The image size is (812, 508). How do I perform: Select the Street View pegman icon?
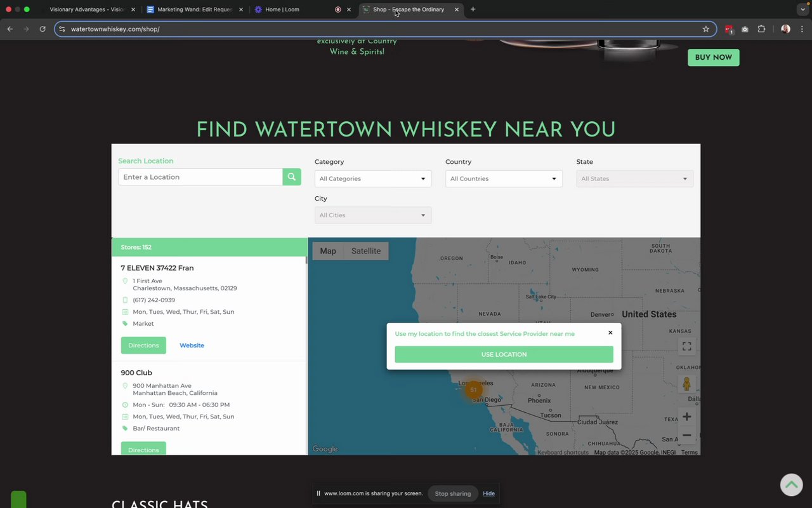(x=686, y=384)
